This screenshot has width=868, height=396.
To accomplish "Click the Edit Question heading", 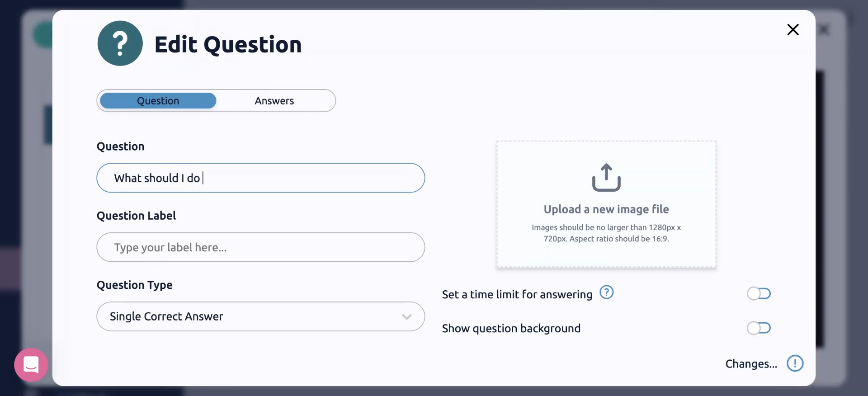I will click(x=228, y=45).
